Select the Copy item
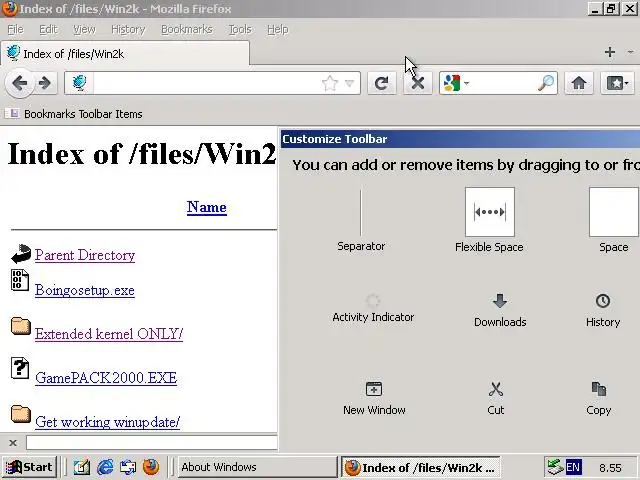The width and height of the screenshot is (640, 480). click(599, 398)
